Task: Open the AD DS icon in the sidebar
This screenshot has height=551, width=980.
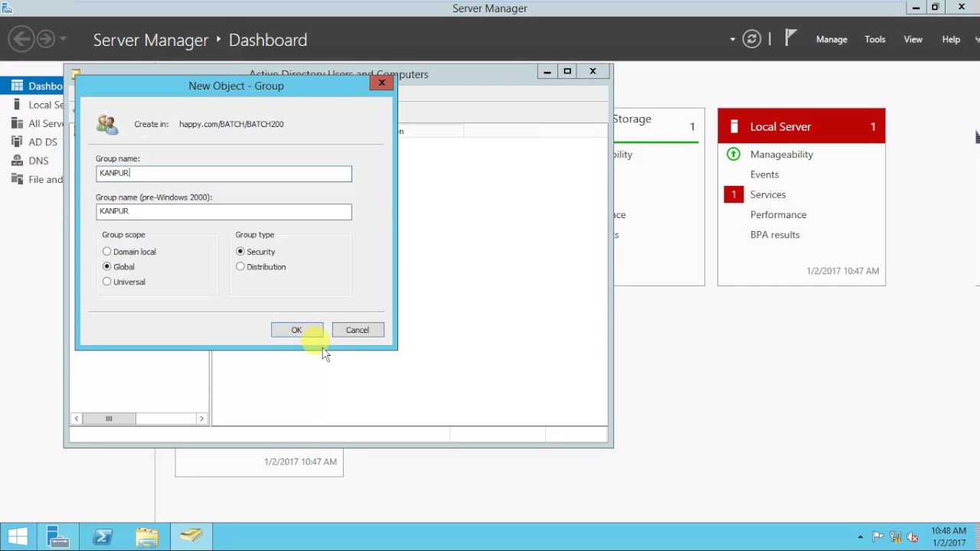Action: tap(17, 142)
